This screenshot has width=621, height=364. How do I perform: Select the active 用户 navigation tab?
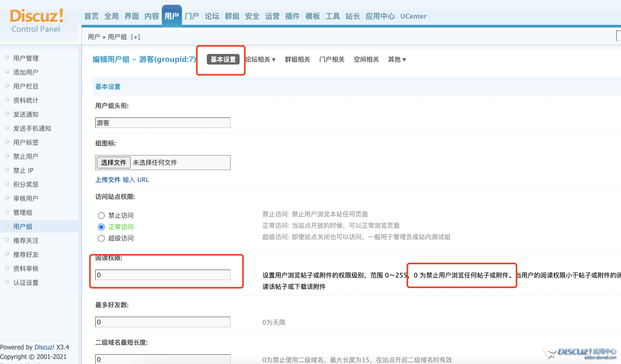tap(172, 16)
